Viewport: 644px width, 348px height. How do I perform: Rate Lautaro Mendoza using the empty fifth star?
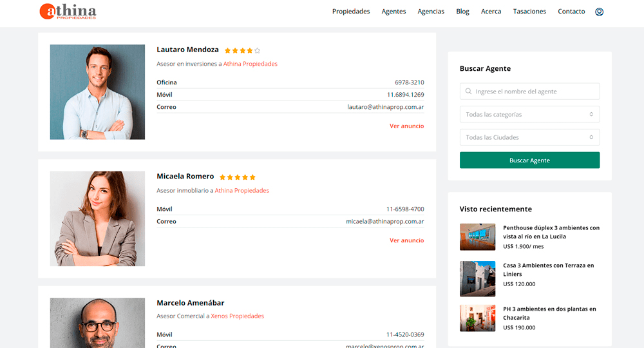(257, 50)
